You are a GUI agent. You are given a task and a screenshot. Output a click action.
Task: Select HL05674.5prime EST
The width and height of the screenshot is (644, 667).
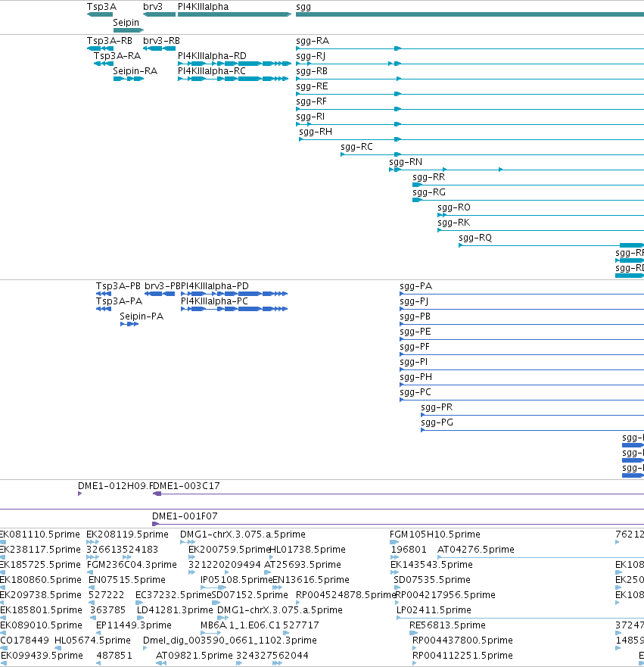pyautogui.click(x=58, y=648)
